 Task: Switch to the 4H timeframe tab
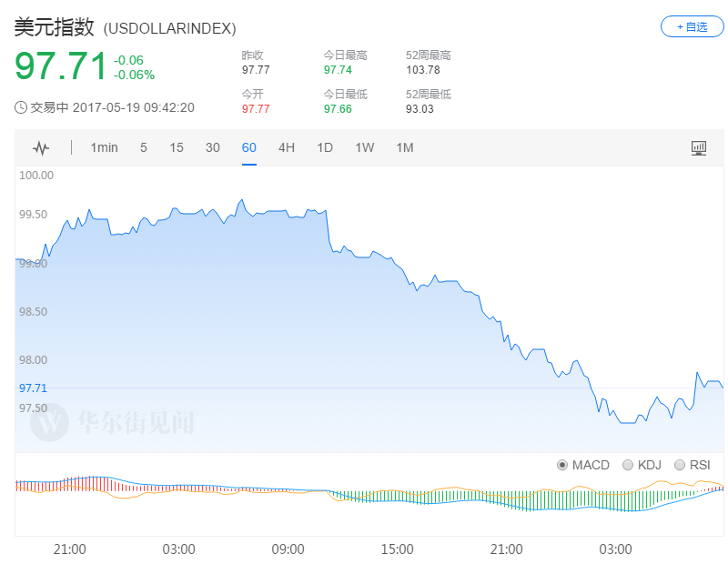point(287,148)
